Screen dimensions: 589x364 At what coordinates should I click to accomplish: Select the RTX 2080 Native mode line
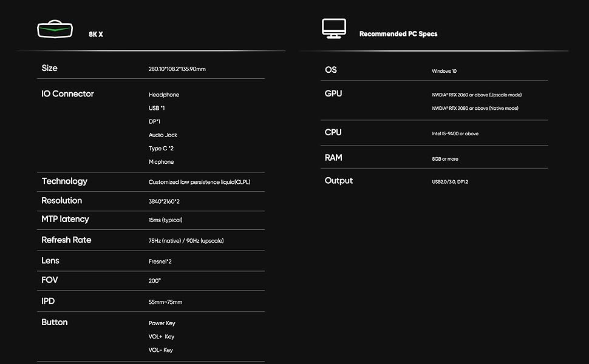coord(475,109)
